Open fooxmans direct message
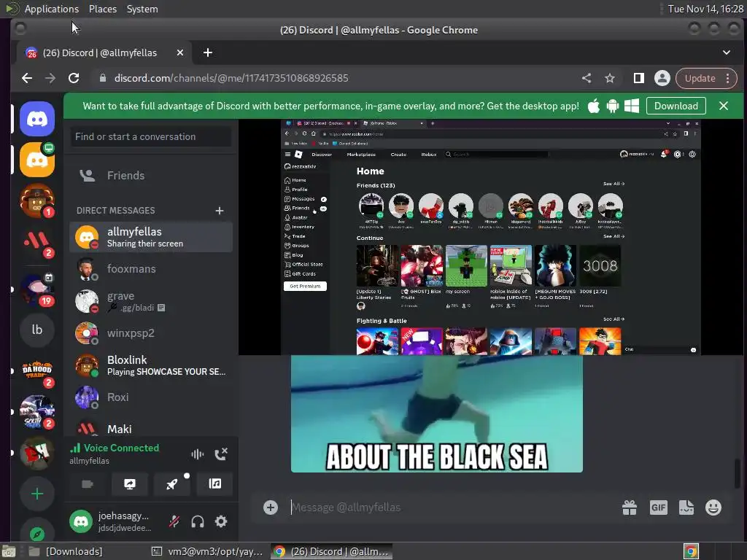Viewport: 747px width, 560px height. (x=151, y=269)
